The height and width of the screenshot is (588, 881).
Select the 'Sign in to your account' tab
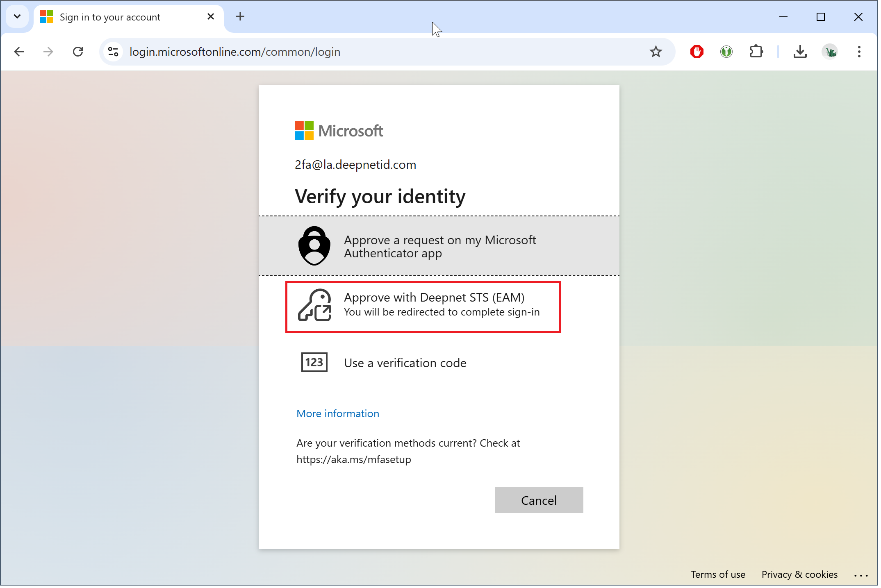pos(111,17)
